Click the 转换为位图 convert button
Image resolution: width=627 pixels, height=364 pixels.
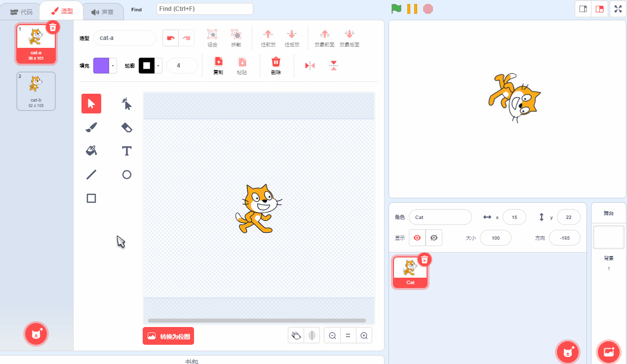tap(168, 335)
